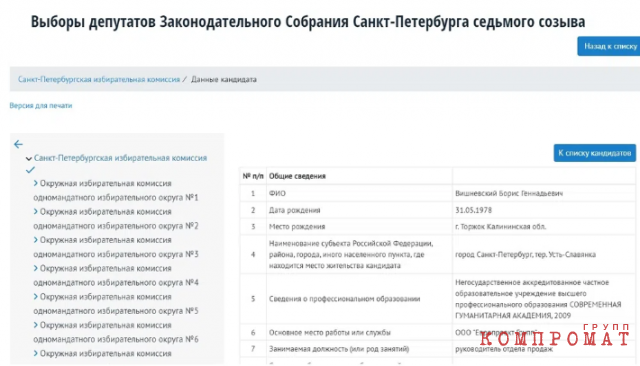
Task: Expand district commission округа №2
Action: tap(36, 211)
